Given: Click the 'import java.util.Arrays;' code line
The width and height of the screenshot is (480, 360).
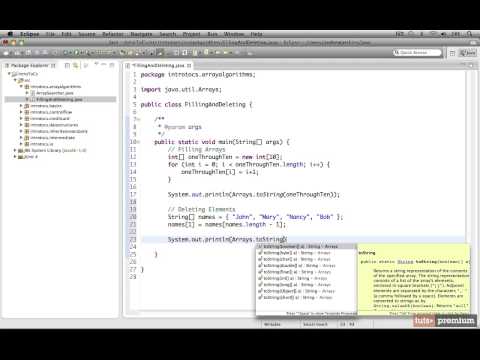Looking at the screenshot, I should coord(181,89).
